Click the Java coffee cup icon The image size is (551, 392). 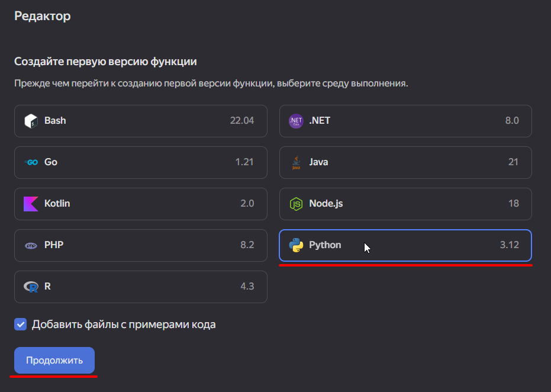(297, 162)
